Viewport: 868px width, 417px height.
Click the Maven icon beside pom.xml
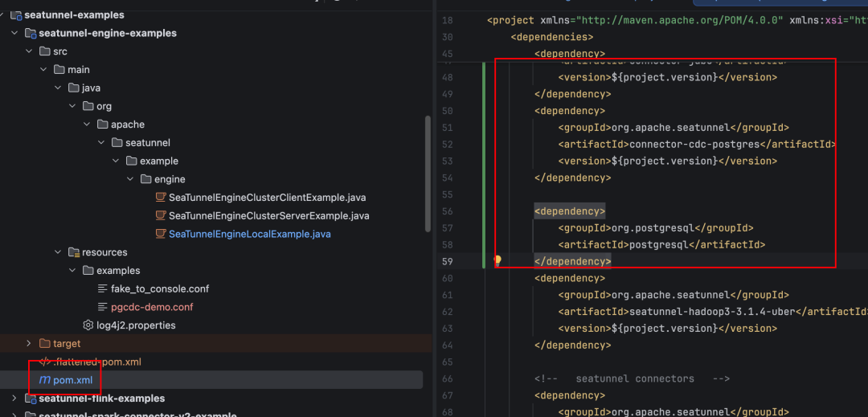(44, 380)
